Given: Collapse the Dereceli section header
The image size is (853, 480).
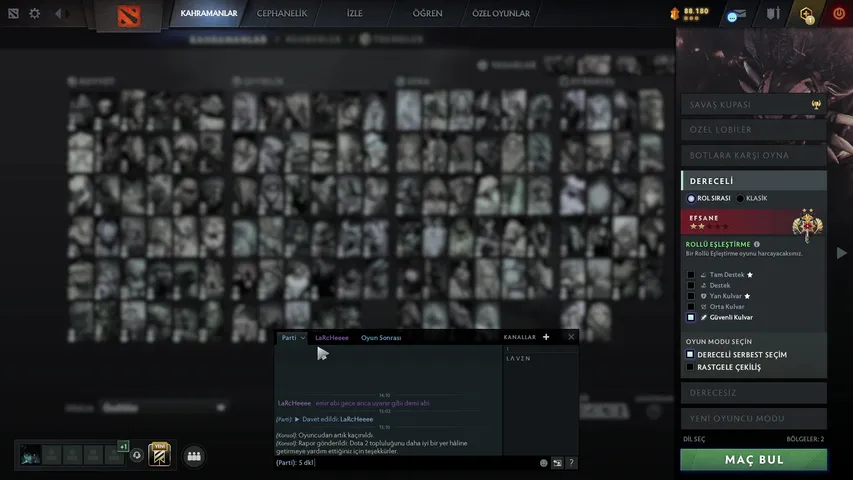Looking at the screenshot, I should pos(753,181).
